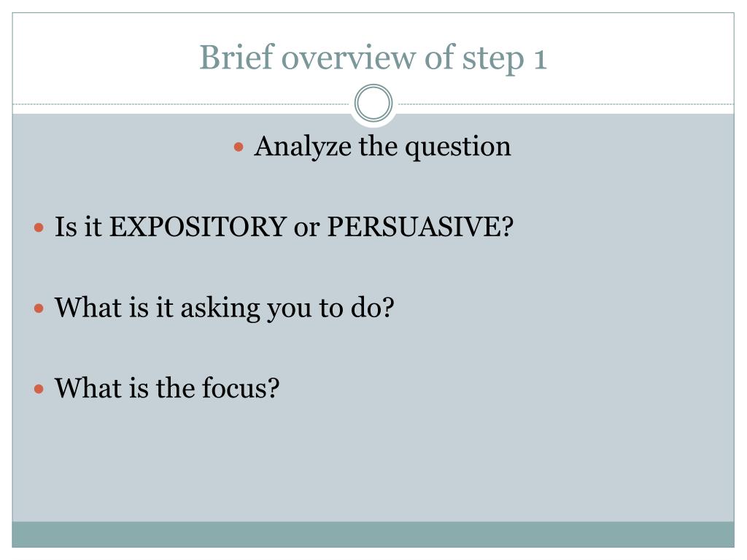Click the numeral '1' in the title
The width and height of the screenshot is (747, 560).
pyautogui.click(x=540, y=60)
